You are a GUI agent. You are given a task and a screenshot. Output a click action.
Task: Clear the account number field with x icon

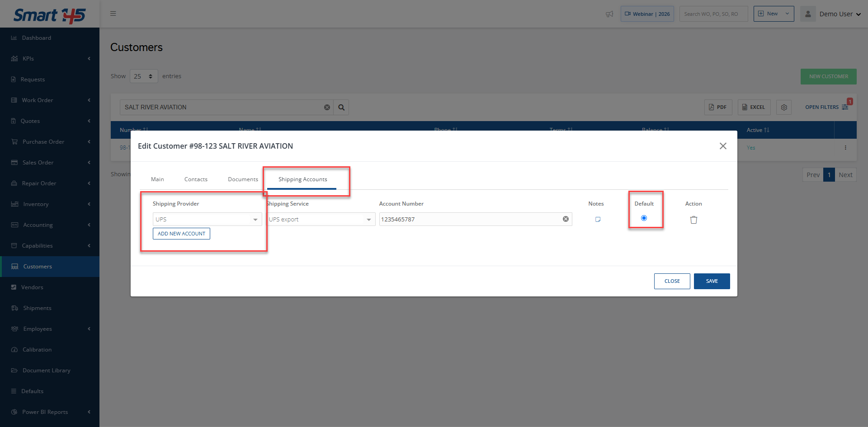pos(566,219)
